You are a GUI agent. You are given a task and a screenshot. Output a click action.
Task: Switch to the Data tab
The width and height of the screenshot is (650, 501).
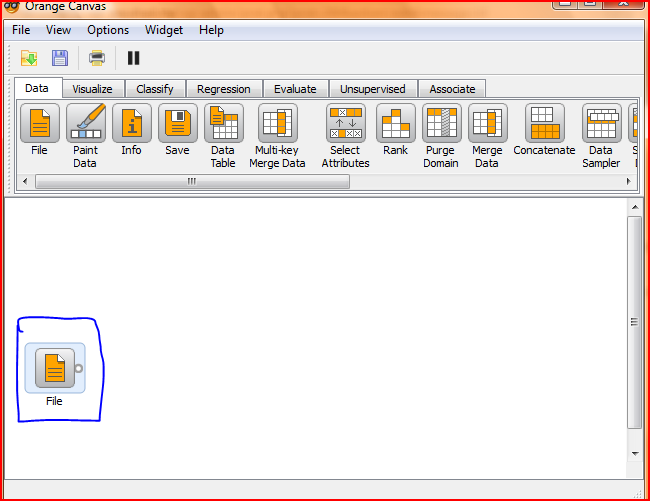coord(37,88)
